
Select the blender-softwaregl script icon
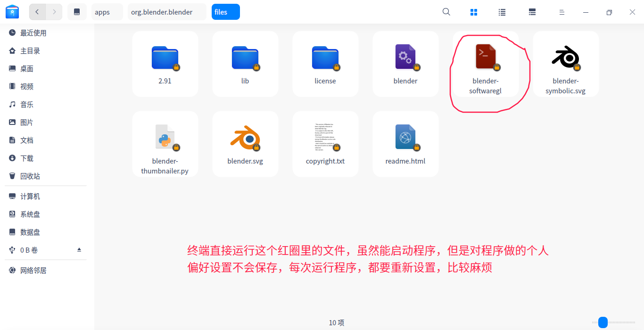tap(486, 57)
